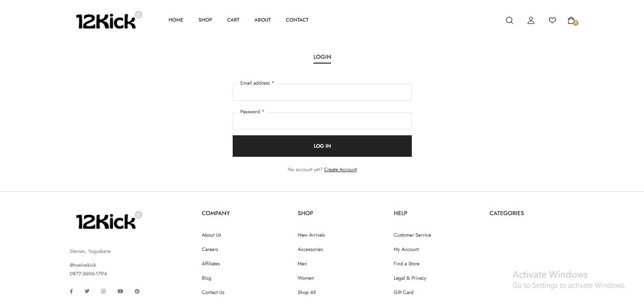Focus the Email address input field

pyautogui.click(x=322, y=93)
